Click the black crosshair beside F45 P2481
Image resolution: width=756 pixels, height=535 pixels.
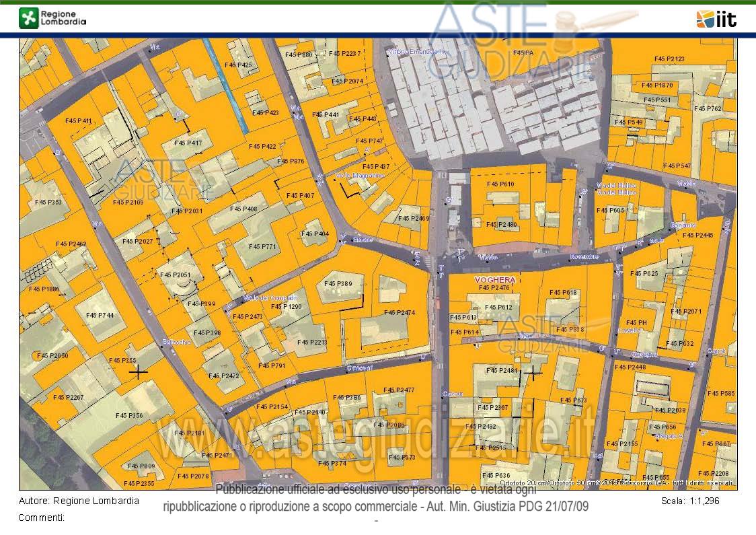tap(533, 371)
